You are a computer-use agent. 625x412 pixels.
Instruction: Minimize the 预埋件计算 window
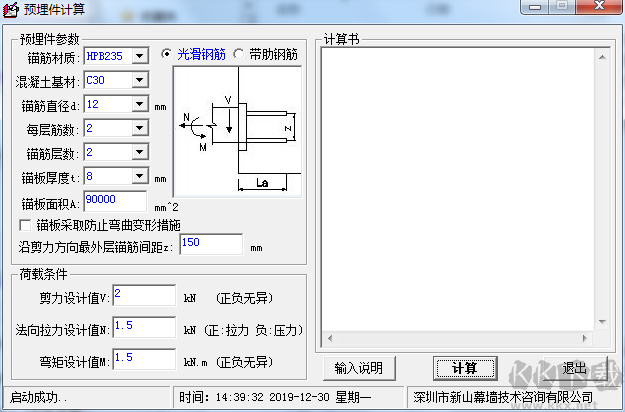[535, 7]
